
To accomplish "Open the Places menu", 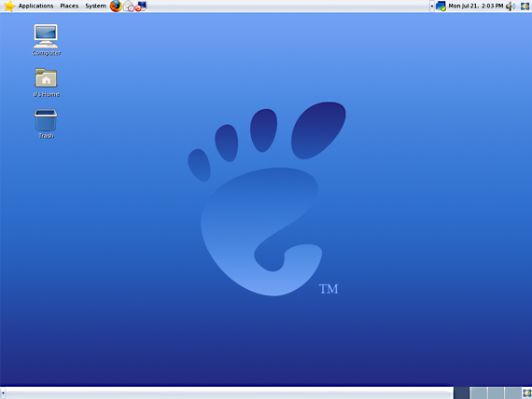I will coord(69,6).
